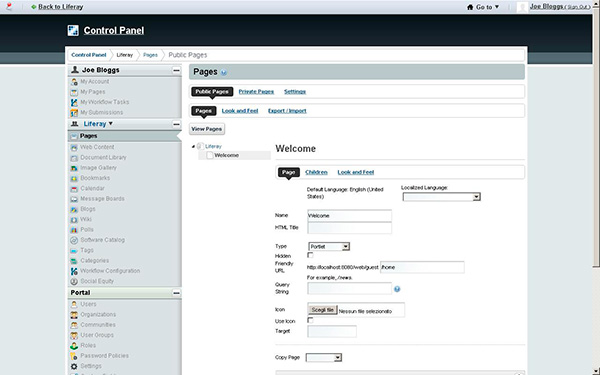Click the Social Equity icon
Image resolution: width=600 pixels, height=375 pixels.
coord(74,282)
